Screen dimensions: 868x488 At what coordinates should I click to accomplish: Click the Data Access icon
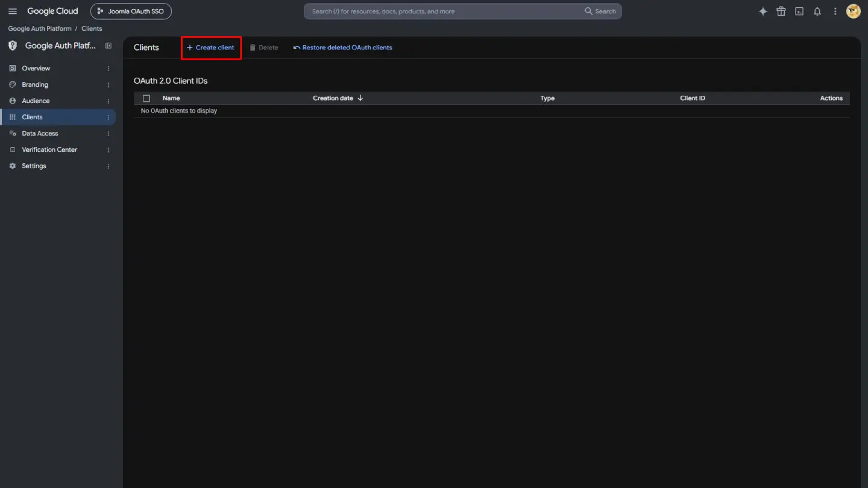[13, 134]
